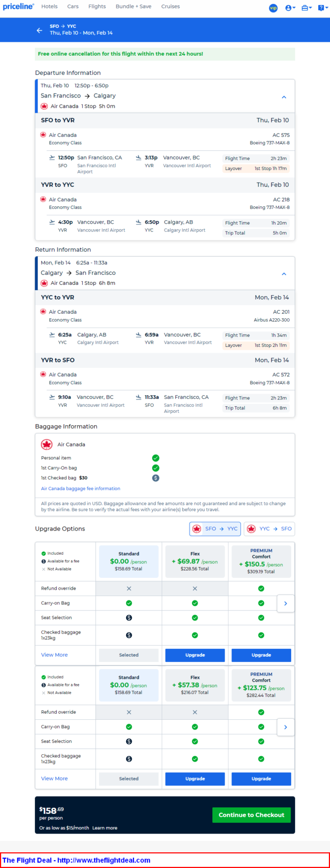This screenshot has width=330, height=868.
Task: Click Upgrade under Premium Comfort $282.44 Total
Action: click(261, 779)
